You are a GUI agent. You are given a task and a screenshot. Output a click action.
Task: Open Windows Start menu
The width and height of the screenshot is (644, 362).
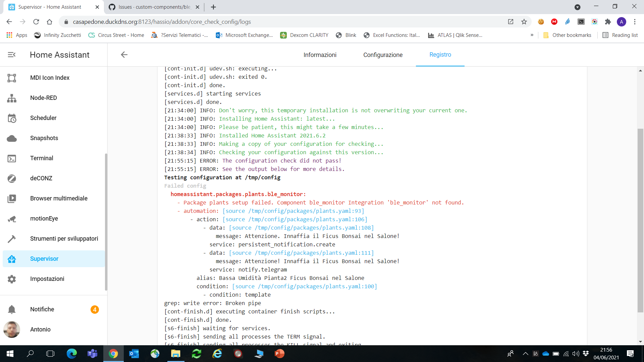pos(10,354)
